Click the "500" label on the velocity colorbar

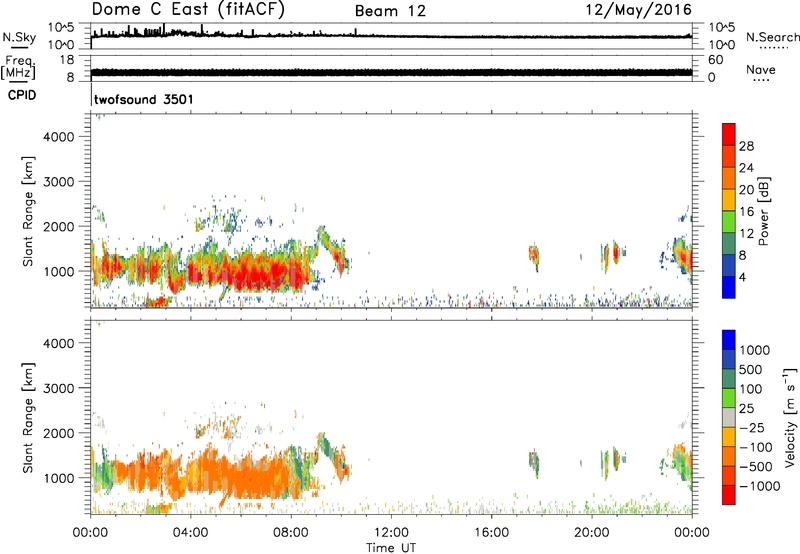click(x=751, y=370)
